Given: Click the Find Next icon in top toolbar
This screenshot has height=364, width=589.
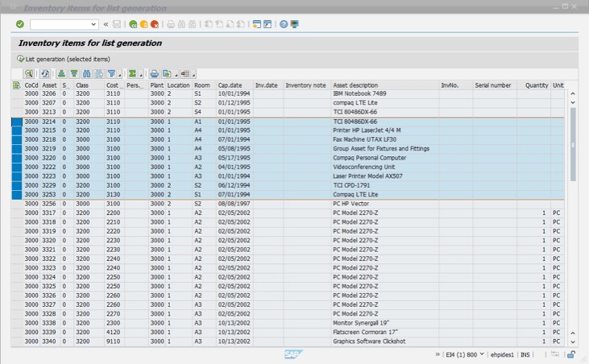Looking at the screenshot, I should (x=193, y=24).
